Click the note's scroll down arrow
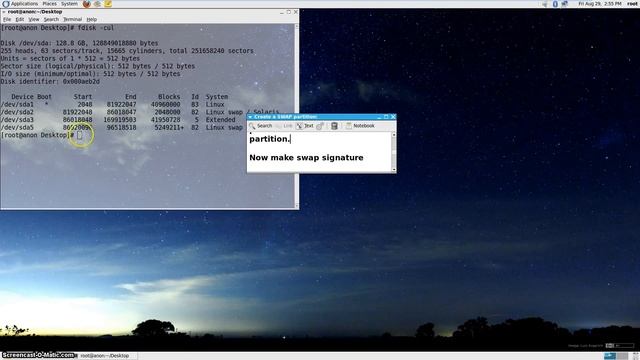The image size is (640, 360). point(394,169)
